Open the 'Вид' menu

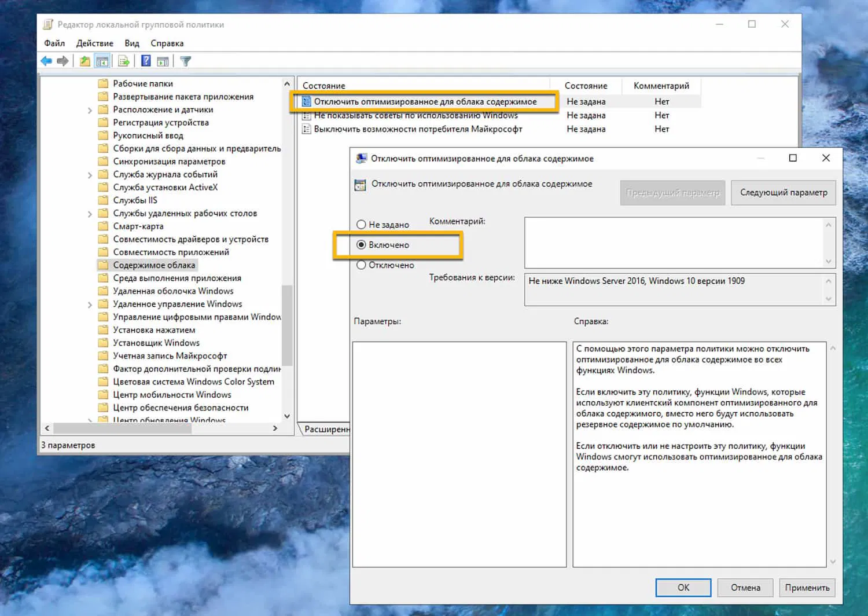pyautogui.click(x=132, y=43)
